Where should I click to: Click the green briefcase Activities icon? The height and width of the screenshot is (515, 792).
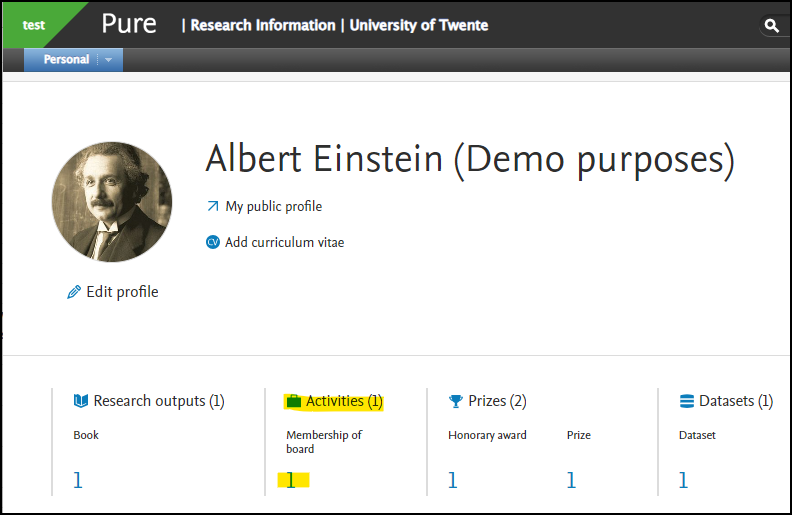point(293,401)
